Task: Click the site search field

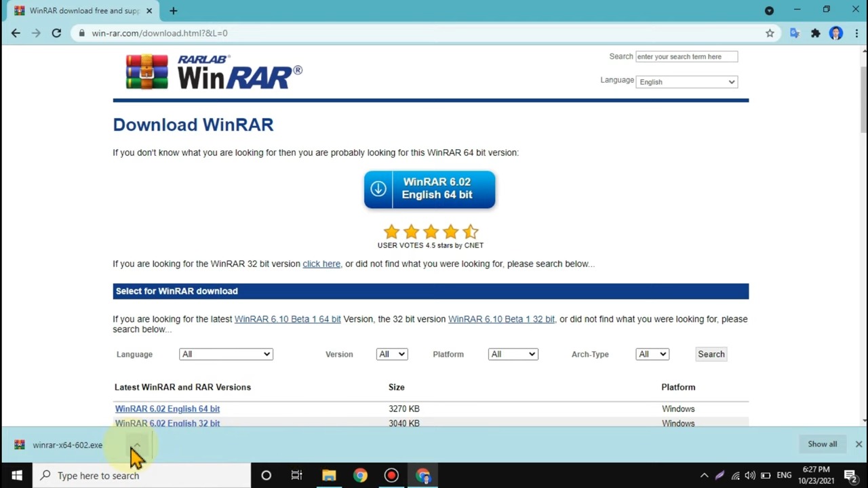Action: click(686, 56)
